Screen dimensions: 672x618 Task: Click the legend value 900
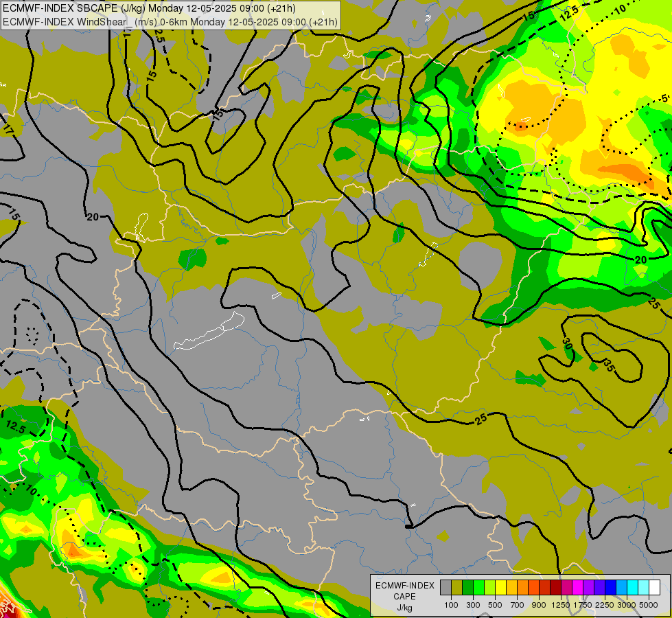pyautogui.click(x=539, y=605)
